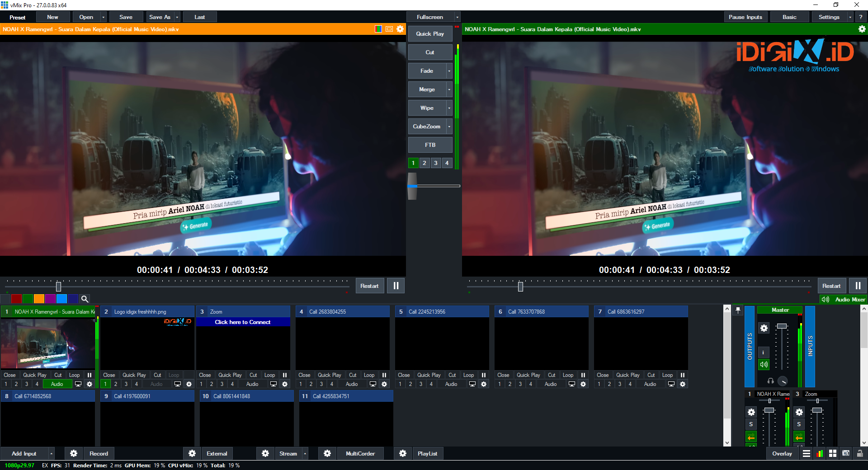Image resolution: width=868 pixels, height=470 pixels.
Task: Click the Quick Play transition button
Action: 430,34
